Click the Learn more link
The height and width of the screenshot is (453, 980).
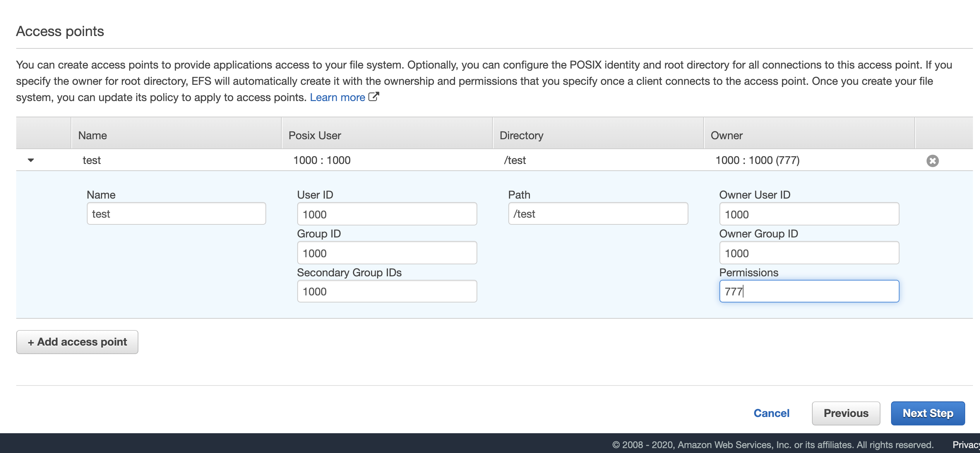337,98
